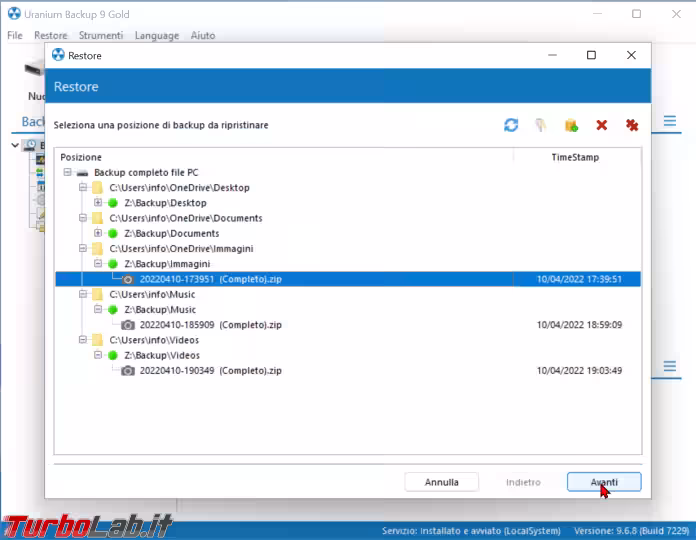Click the add backup position icon
Viewport: 696px width, 540px height.
571,125
